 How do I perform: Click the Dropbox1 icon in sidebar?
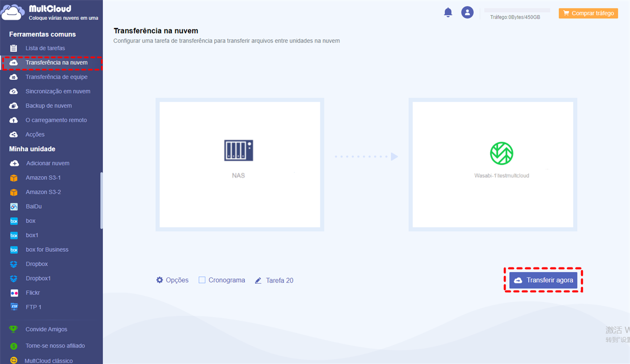[x=14, y=279]
